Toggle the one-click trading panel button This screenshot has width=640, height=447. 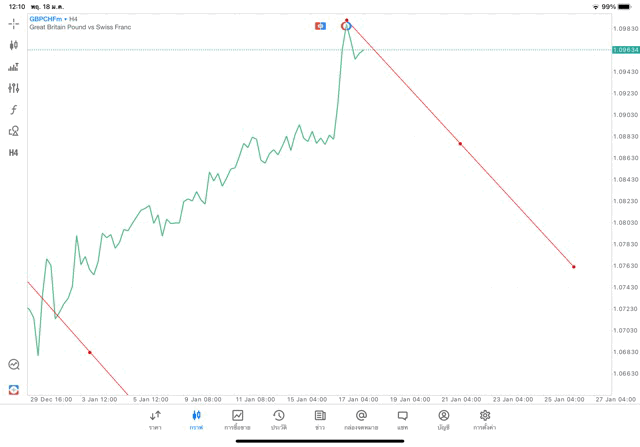click(x=320, y=25)
